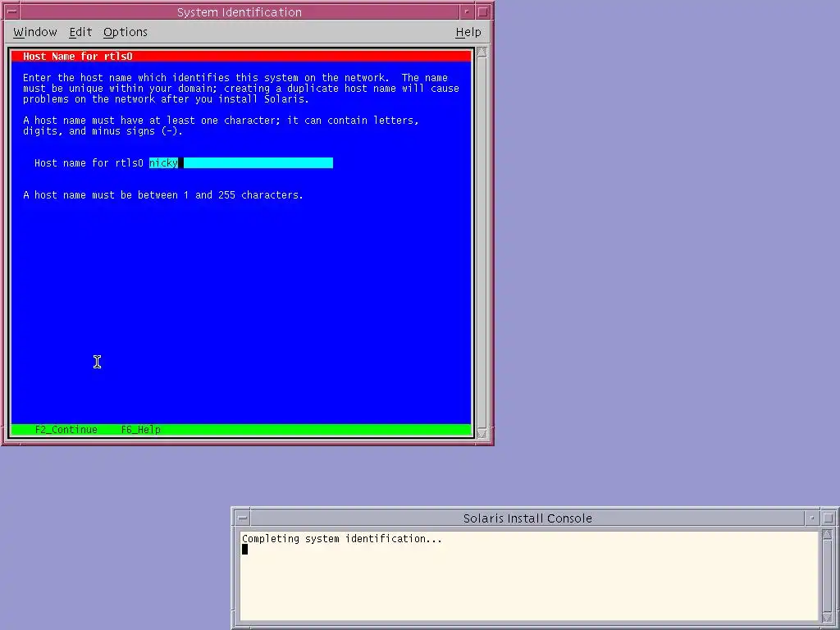This screenshot has width=840, height=630.
Task: Maximize the System Identification window
Action: point(483,11)
